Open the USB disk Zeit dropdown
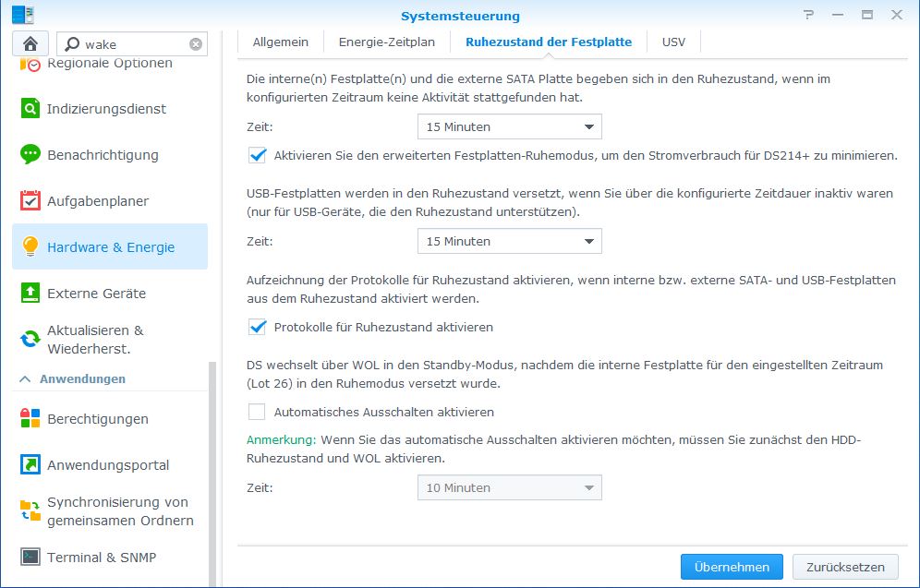Screen dimensions: 920x588 tap(509, 241)
